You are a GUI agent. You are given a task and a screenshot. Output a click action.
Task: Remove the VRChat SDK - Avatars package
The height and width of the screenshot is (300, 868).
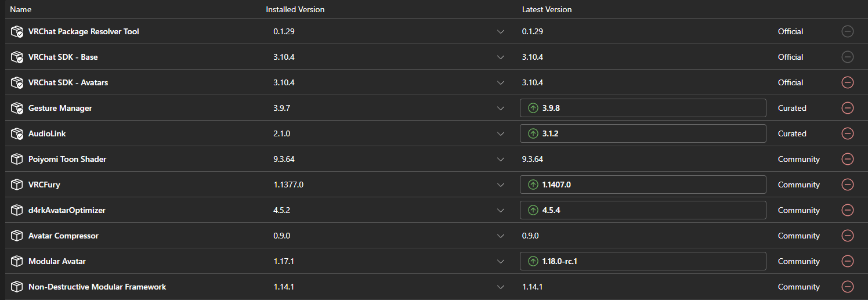click(x=847, y=82)
